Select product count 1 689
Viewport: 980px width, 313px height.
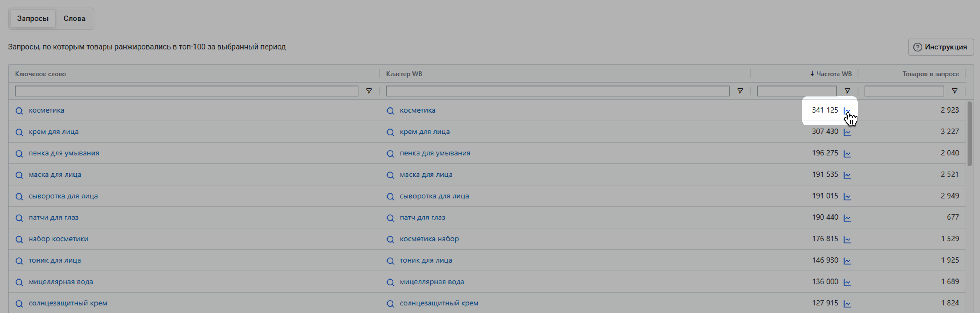[950, 282]
